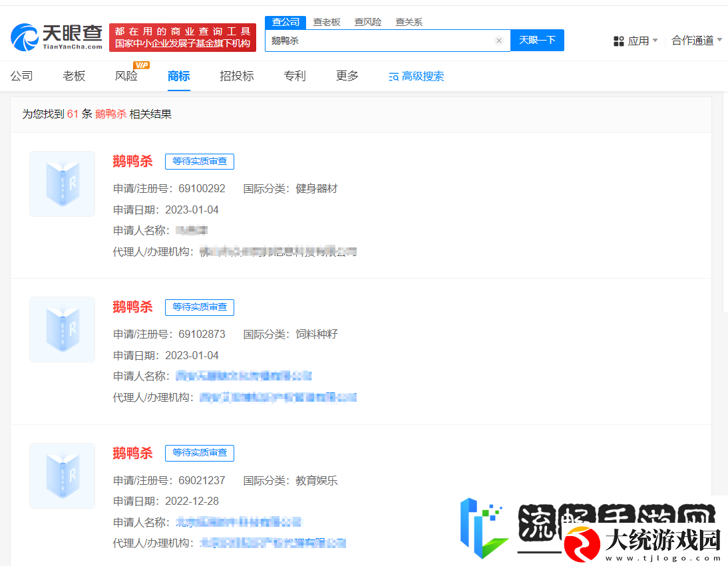
Task: Click the 61 results count text
Action: tap(73, 114)
